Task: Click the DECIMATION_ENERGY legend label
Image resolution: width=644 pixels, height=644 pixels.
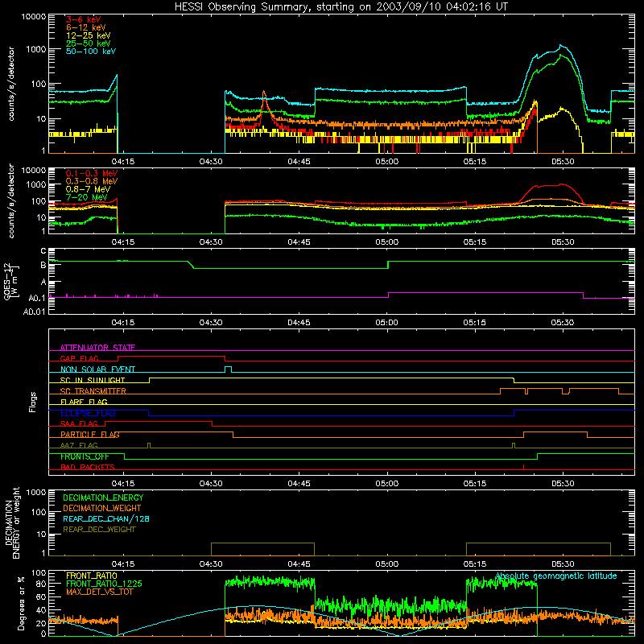Action: click(103, 497)
